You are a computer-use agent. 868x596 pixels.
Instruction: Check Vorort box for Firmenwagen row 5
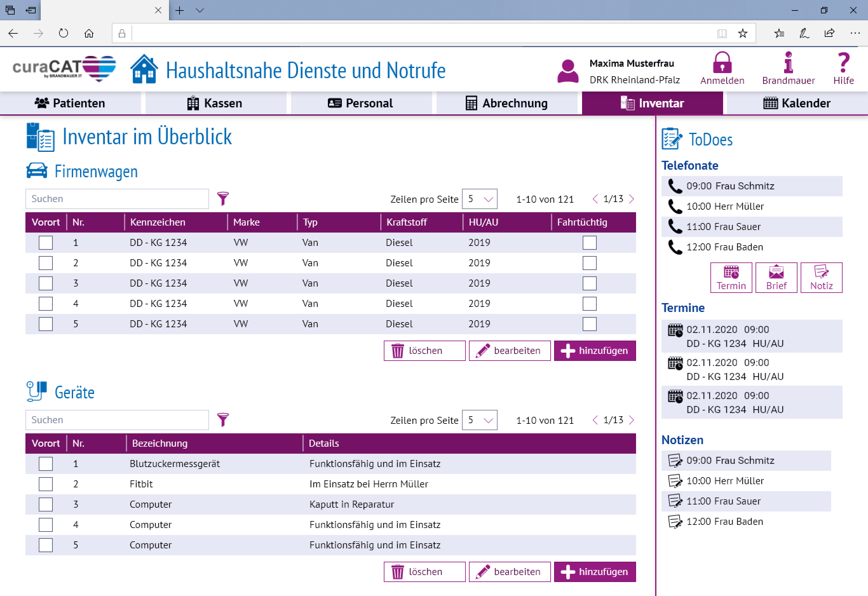(45, 324)
